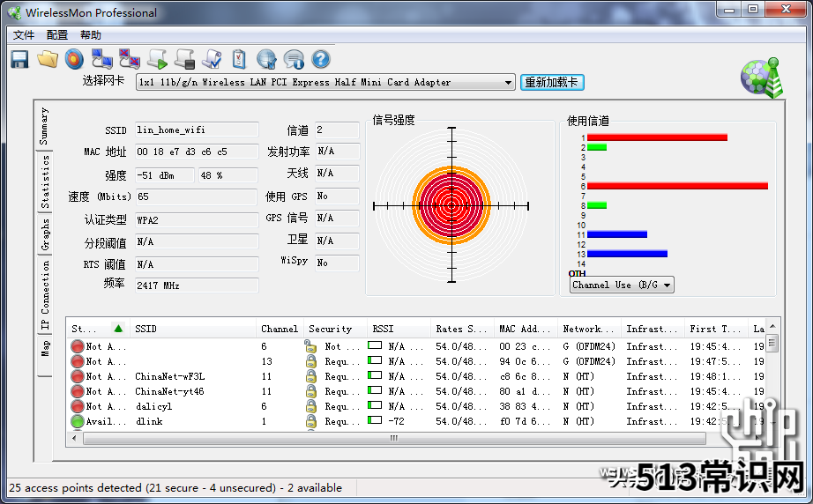Click signal bar icon in dlink row

coord(375,420)
